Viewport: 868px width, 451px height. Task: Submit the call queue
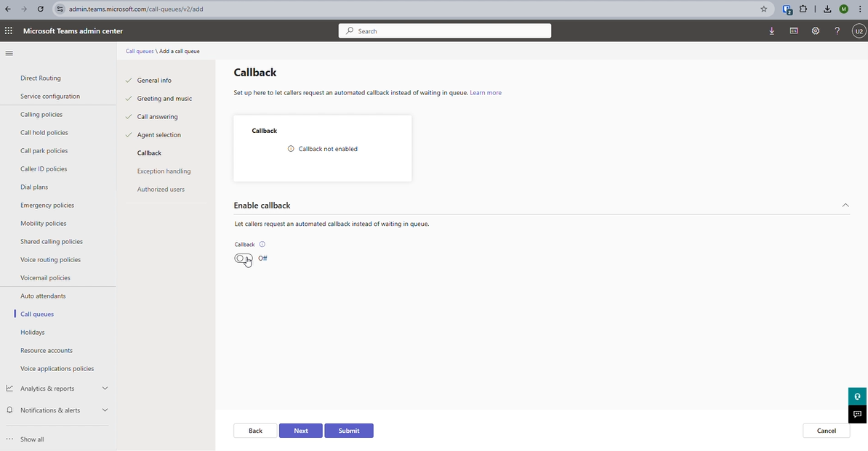[x=349, y=431]
